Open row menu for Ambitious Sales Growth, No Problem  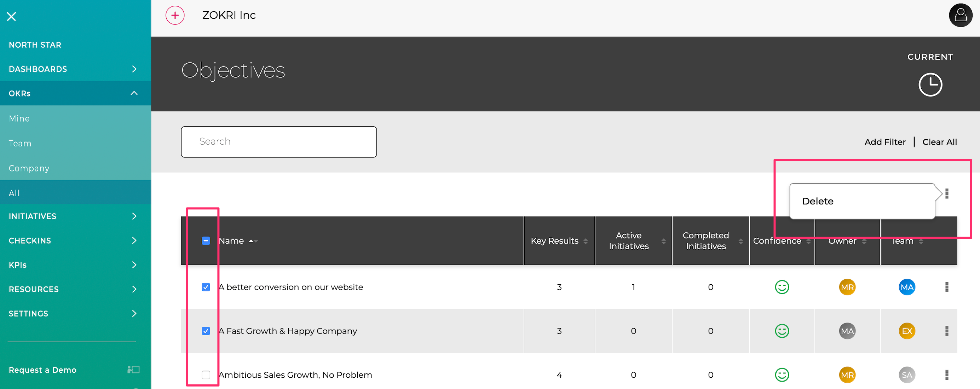tap(947, 375)
